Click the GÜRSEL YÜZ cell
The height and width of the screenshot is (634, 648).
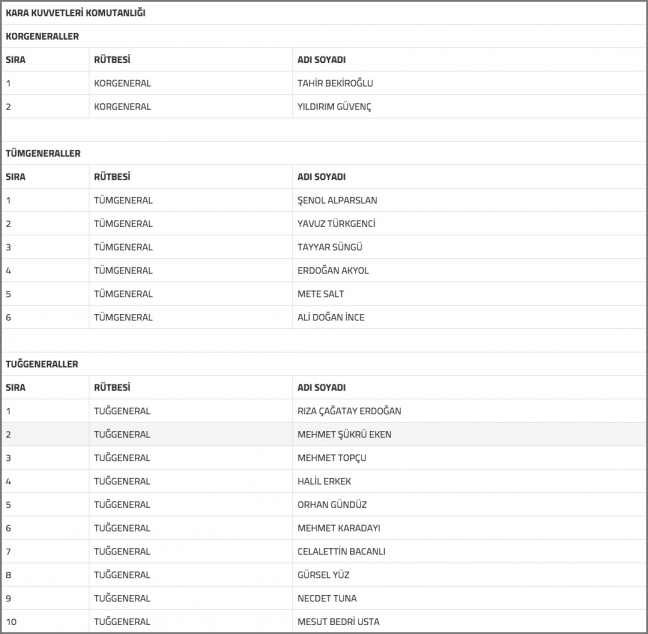pos(325,575)
